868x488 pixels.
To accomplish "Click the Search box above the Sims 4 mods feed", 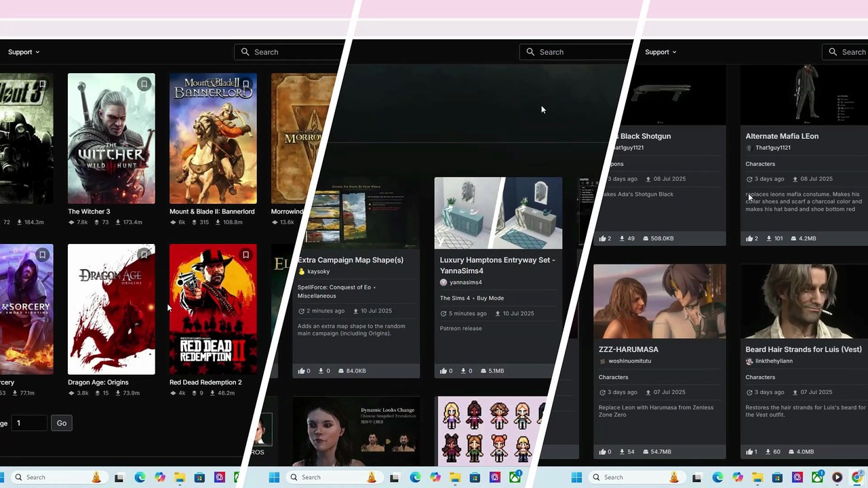I will [575, 52].
